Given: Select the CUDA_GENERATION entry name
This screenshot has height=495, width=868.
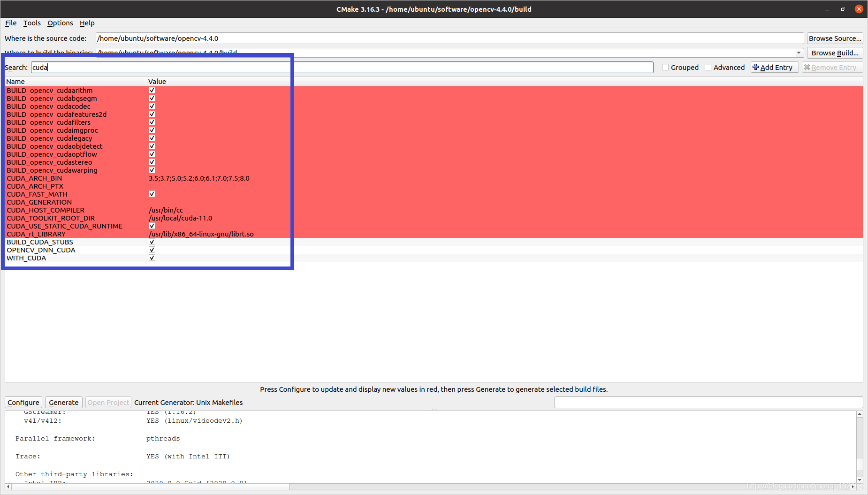Looking at the screenshot, I should pos(39,202).
